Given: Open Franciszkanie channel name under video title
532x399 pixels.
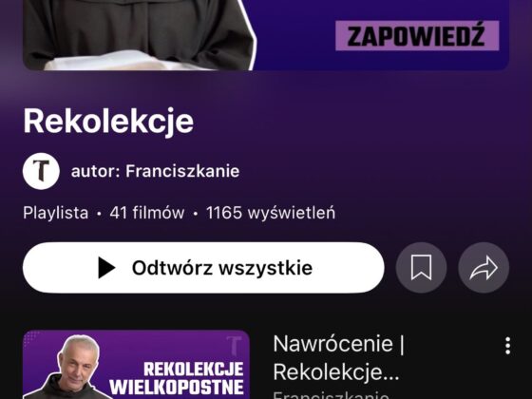Looking at the screenshot, I should pyautogui.click(x=332, y=395).
